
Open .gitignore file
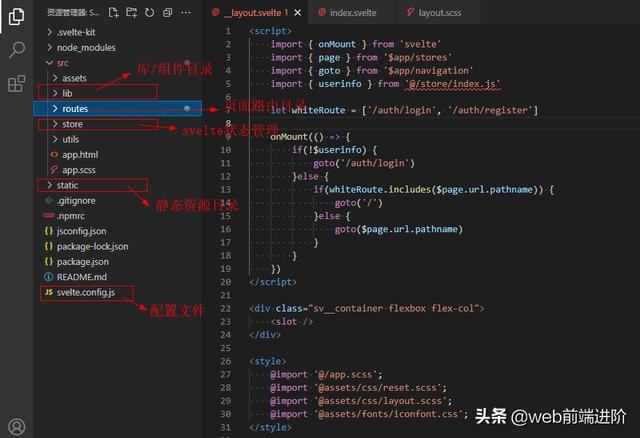pos(118,200)
